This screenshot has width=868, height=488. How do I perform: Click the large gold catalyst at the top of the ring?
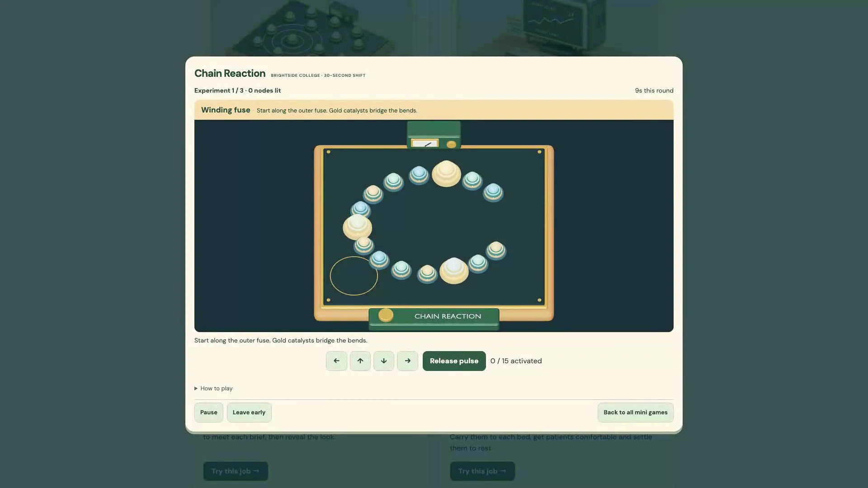(x=446, y=174)
